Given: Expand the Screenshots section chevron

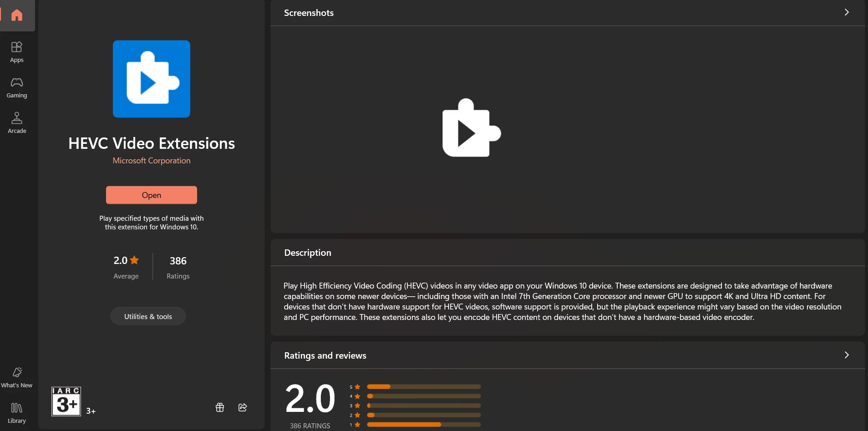Looking at the screenshot, I should click(x=847, y=12).
